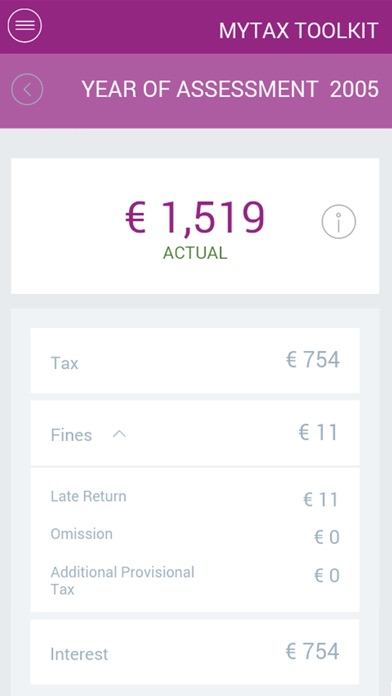The height and width of the screenshot is (696, 392).
Task: Tap the ACTUAL label
Action: coord(195,253)
